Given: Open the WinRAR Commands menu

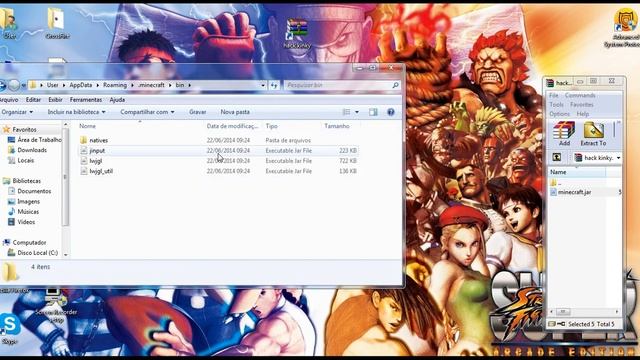Looking at the screenshot, I should click(x=580, y=95).
